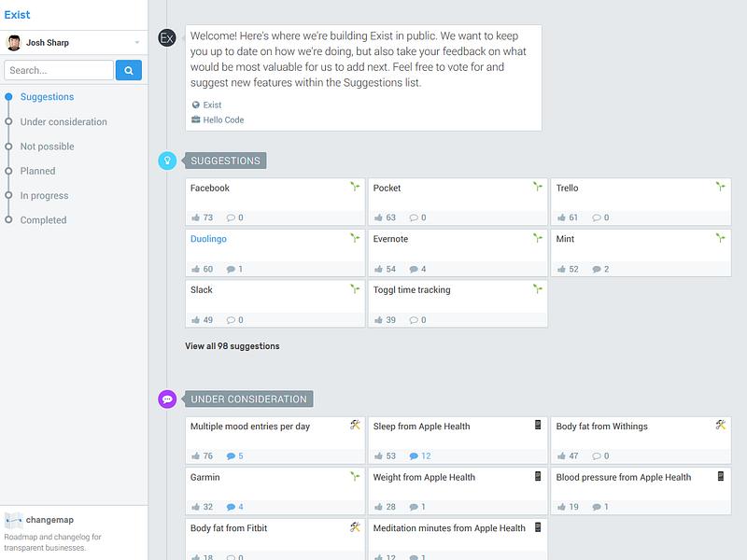The width and height of the screenshot is (747, 560).
Task: Click the sprout icon on Garmin card
Action: coord(355,476)
